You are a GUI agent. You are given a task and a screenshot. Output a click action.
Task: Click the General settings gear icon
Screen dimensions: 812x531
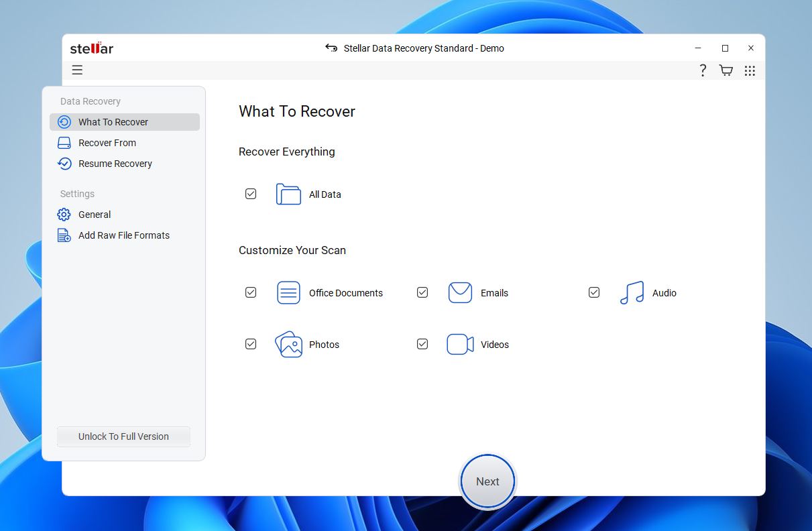click(64, 215)
